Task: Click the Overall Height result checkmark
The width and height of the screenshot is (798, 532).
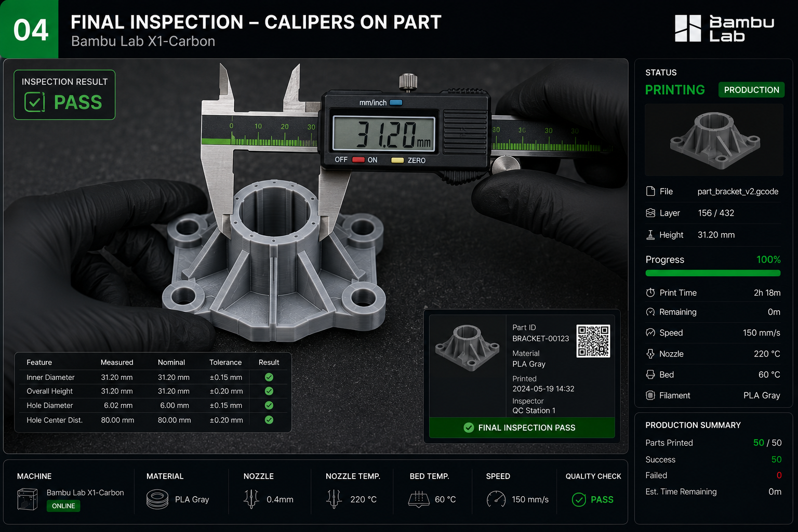Action: click(269, 391)
